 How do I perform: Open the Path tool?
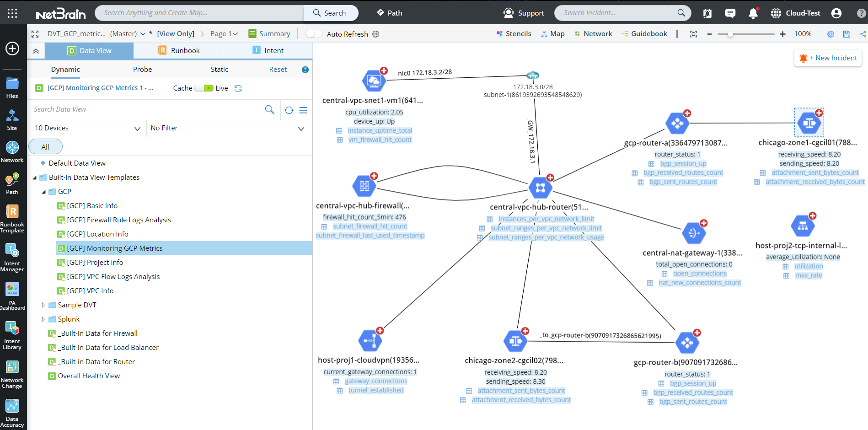389,13
